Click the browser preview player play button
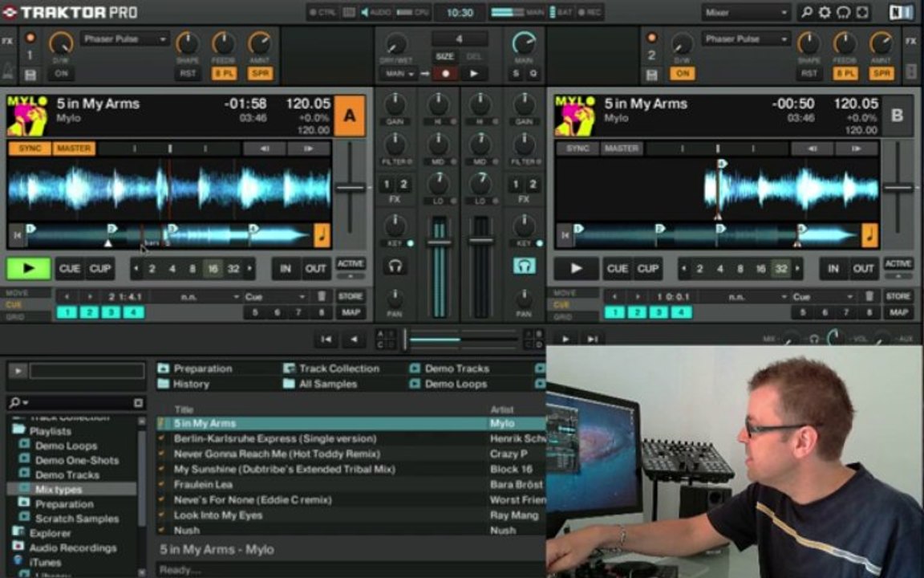924x578 pixels. (18, 371)
